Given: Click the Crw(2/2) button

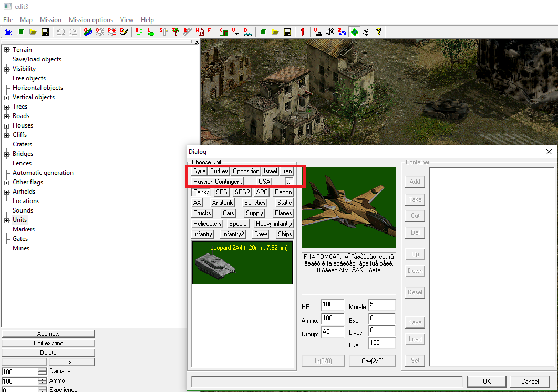Looking at the screenshot, I should click(x=372, y=361).
